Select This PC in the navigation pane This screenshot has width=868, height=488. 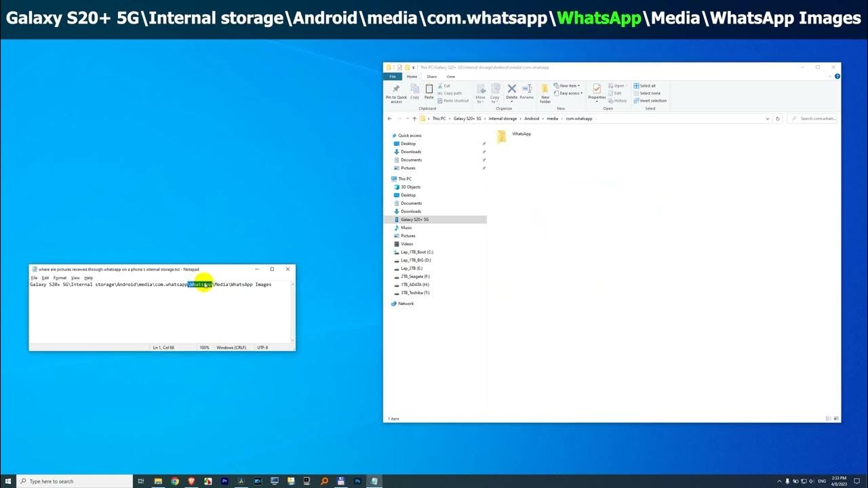pyautogui.click(x=401, y=179)
